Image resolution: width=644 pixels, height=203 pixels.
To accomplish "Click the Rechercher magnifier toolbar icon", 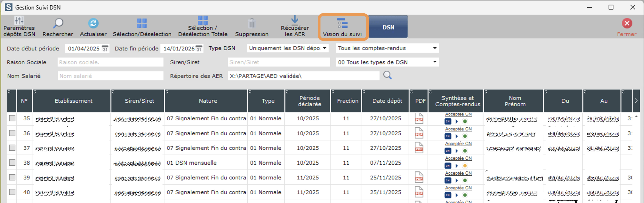I will coord(58,24).
